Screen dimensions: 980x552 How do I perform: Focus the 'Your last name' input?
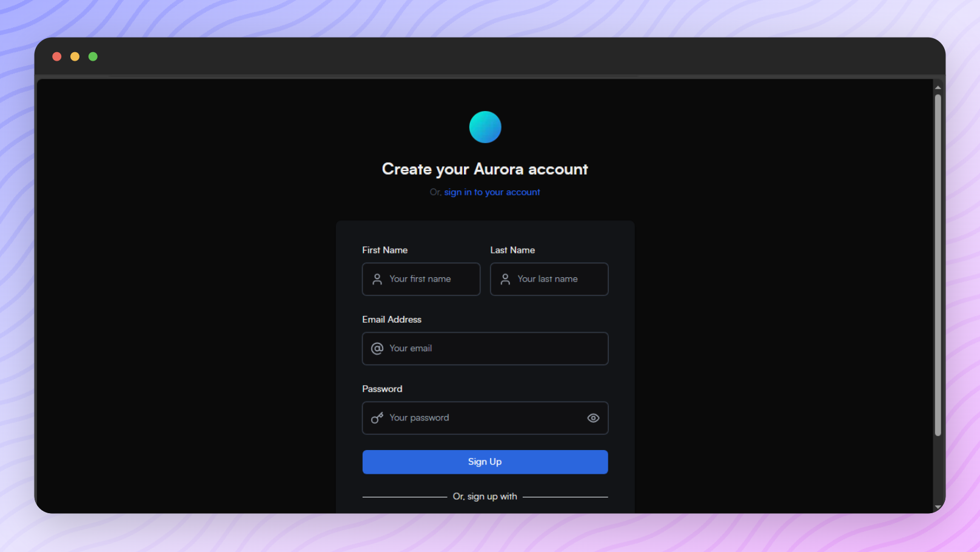(549, 279)
